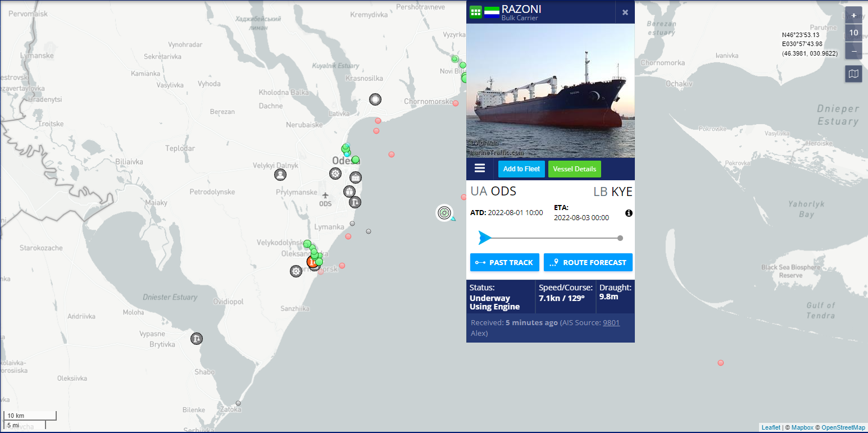Click the info icon next to ETA
Image resolution: width=868 pixels, height=433 pixels.
click(629, 213)
